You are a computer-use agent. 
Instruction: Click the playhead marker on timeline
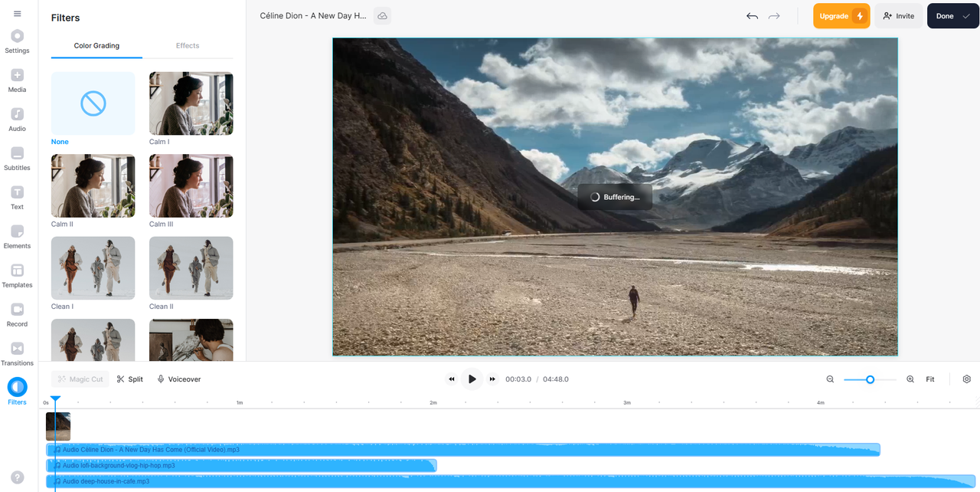(x=55, y=400)
